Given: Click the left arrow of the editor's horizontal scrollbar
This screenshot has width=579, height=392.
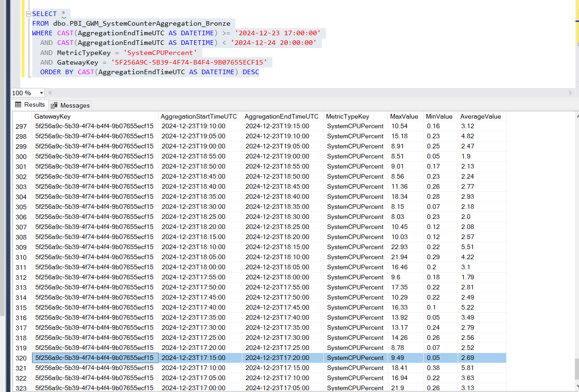Looking at the screenshot, I should click(x=49, y=93).
